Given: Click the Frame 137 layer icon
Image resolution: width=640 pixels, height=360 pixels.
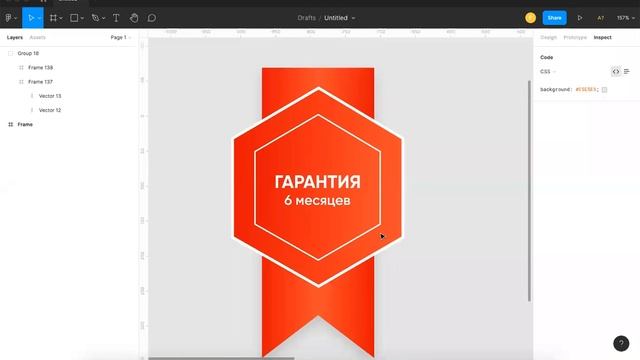Looking at the screenshot, I should [x=21, y=82].
